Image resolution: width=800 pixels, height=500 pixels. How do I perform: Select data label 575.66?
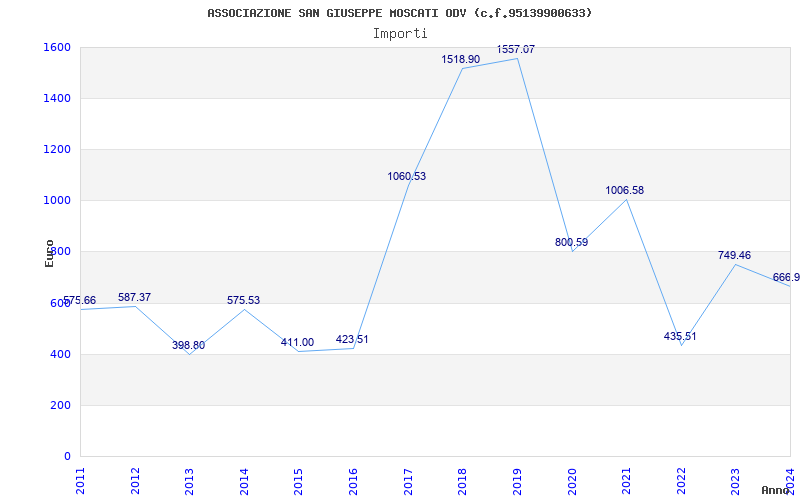(79, 301)
